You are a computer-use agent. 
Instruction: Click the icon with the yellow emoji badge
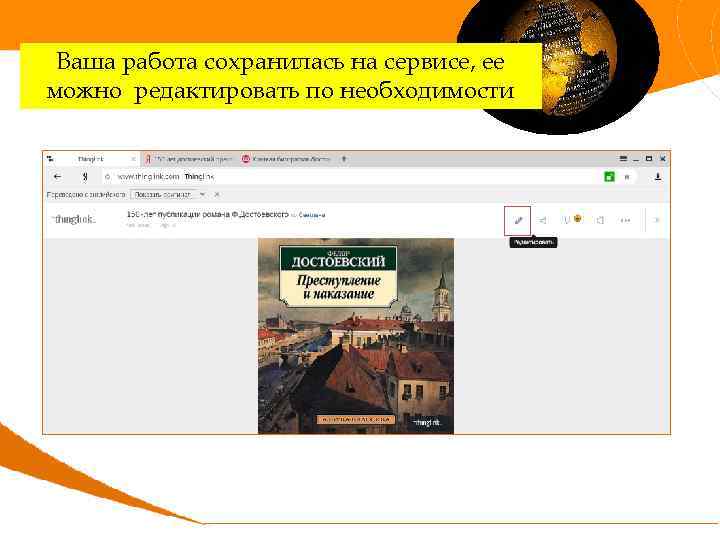point(572,219)
